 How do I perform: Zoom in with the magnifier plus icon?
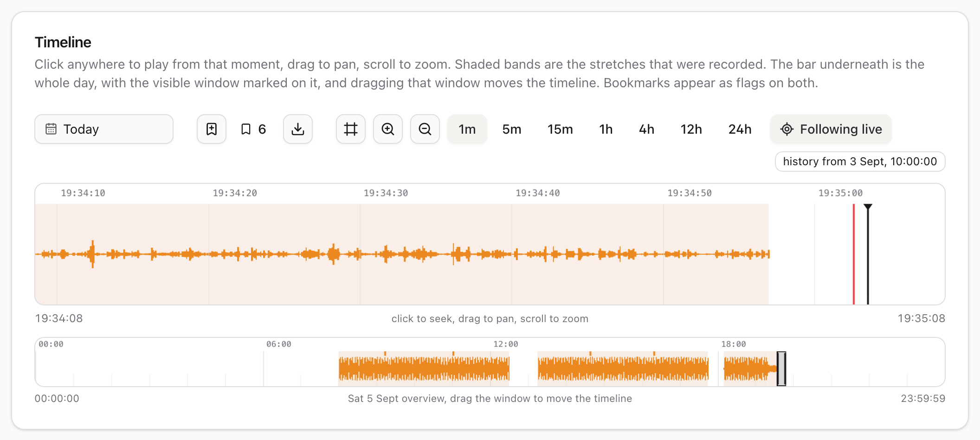tap(388, 129)
